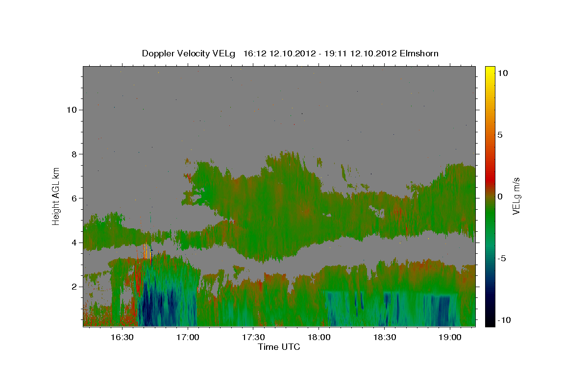Click the 'Elmshorn' station name in title
This screenshot has height=392, width=588.
pyautogui.click(x=419, y=53)
